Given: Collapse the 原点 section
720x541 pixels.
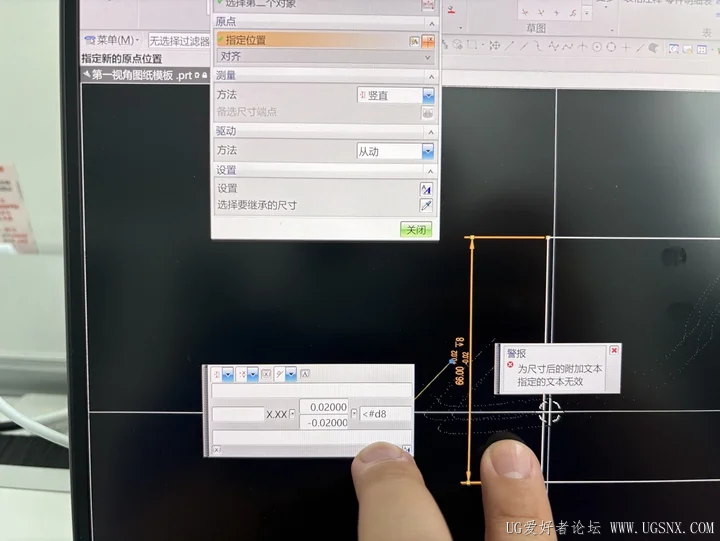Looking at the screenshot, I should pos(432,23).
